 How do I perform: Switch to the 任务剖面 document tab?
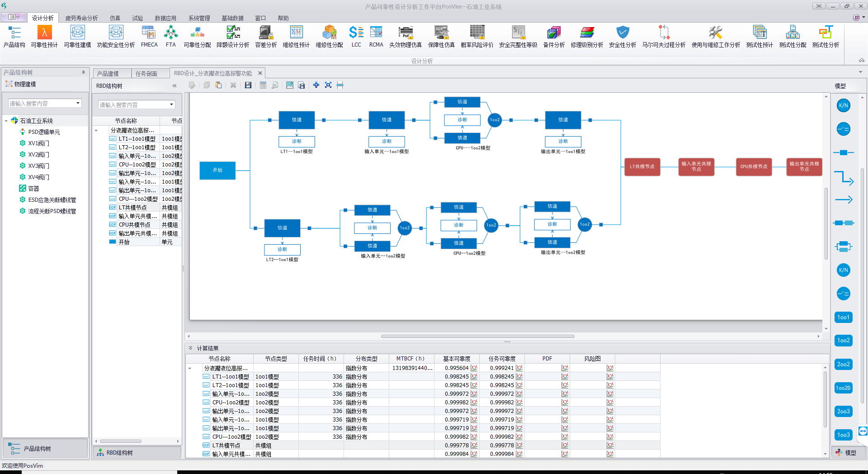click(x=146, y=73)
